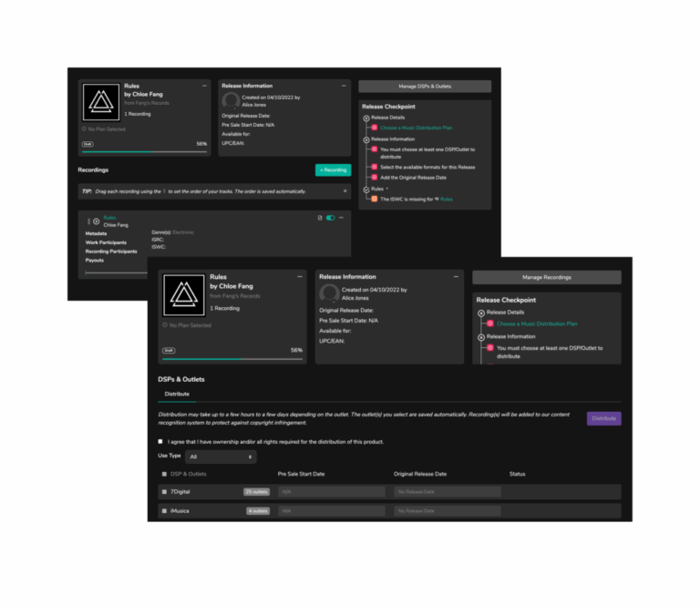Click the Original Release Date column header
The image size is (700, 606).
(x=419, y=474)
